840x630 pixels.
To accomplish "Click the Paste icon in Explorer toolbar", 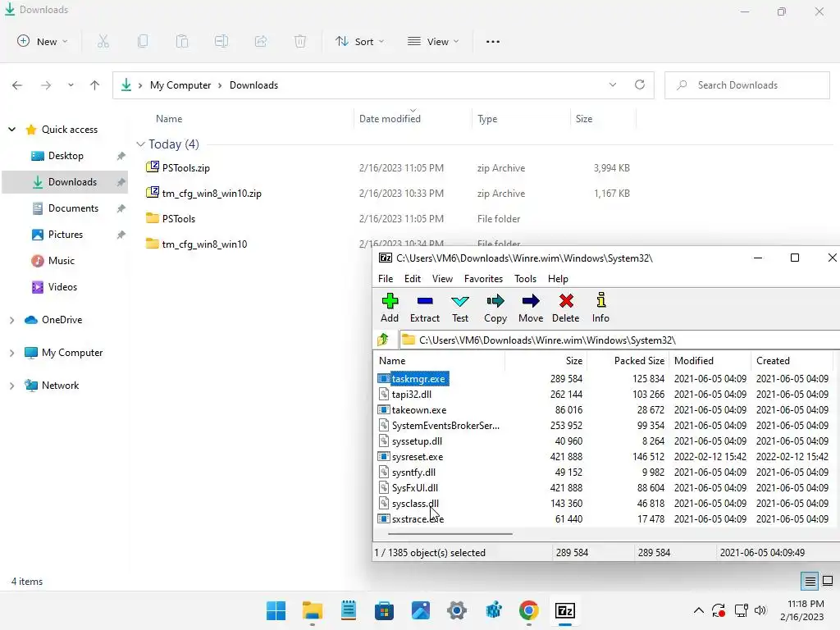I will click(182, 41).
